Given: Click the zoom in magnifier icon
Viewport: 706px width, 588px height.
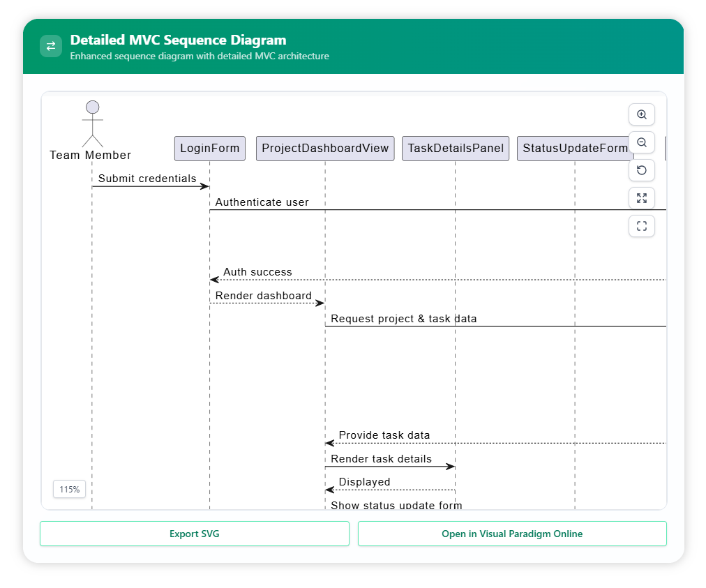Looking at the screenshot, I should (641, 114).
